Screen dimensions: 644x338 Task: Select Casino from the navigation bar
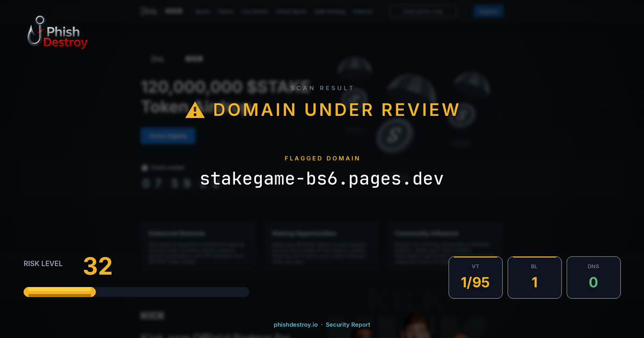[x=226, y=11]
